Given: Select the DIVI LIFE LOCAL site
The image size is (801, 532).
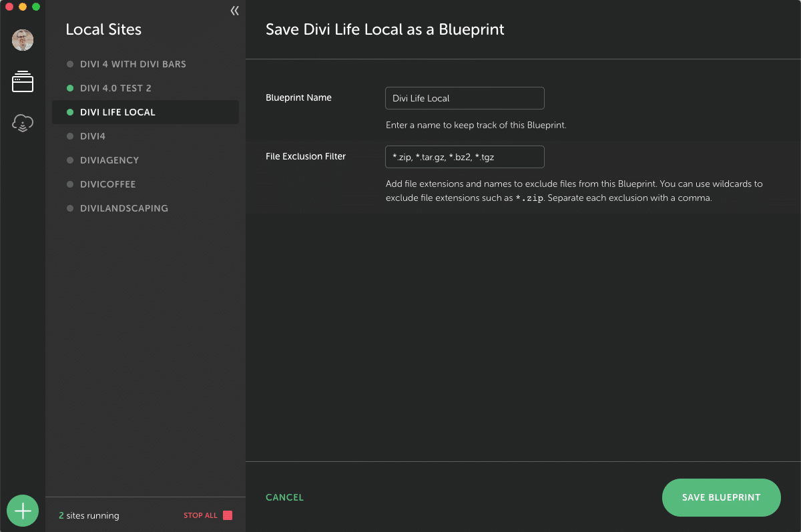Looking at the screenshot, I should pyautogui.click(x=117, y=112).
